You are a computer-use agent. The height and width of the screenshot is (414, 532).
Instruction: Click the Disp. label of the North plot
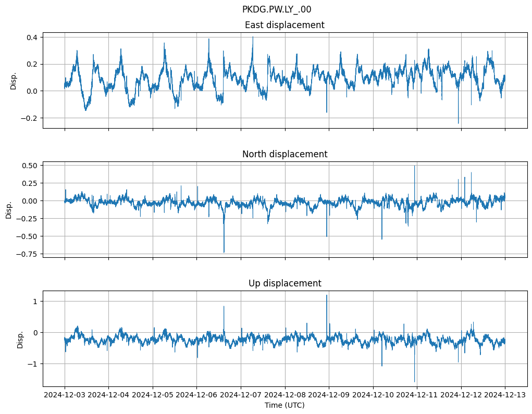[x=9, y=210]
